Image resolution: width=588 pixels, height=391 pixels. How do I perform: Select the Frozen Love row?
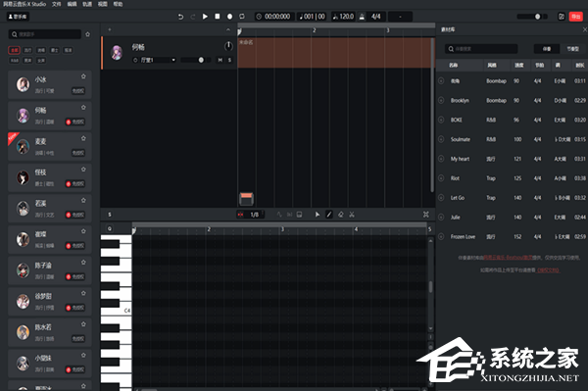click(x=512, y=236)
